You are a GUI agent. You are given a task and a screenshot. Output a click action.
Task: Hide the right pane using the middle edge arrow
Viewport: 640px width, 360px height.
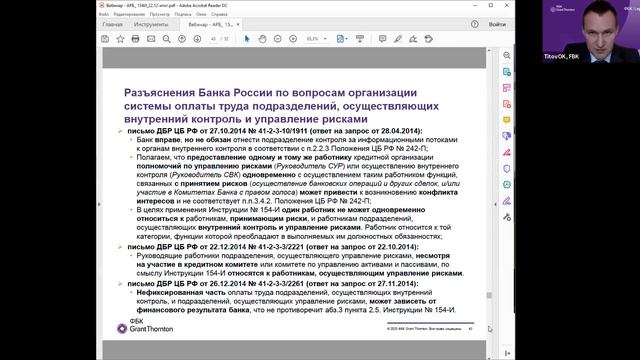point(496,204)
